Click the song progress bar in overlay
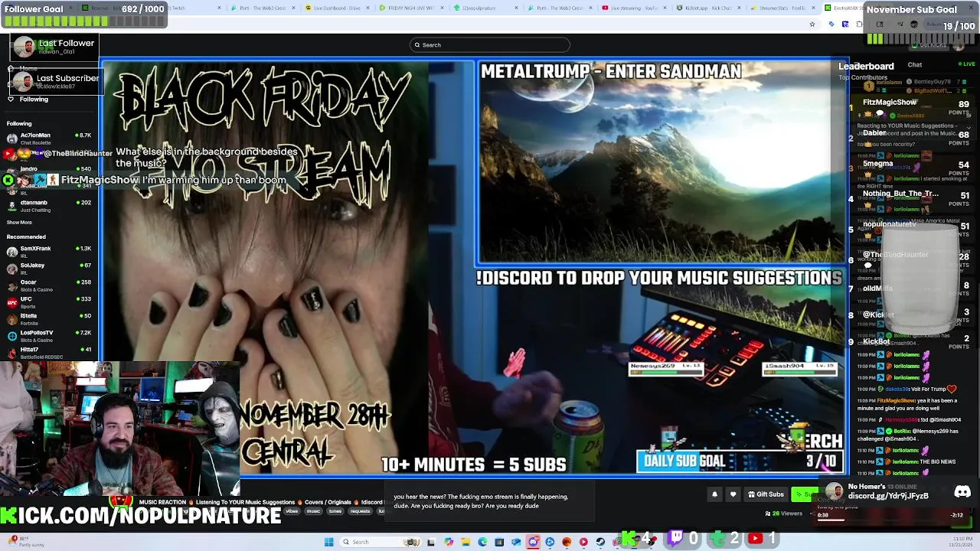 tap(890, 522)
